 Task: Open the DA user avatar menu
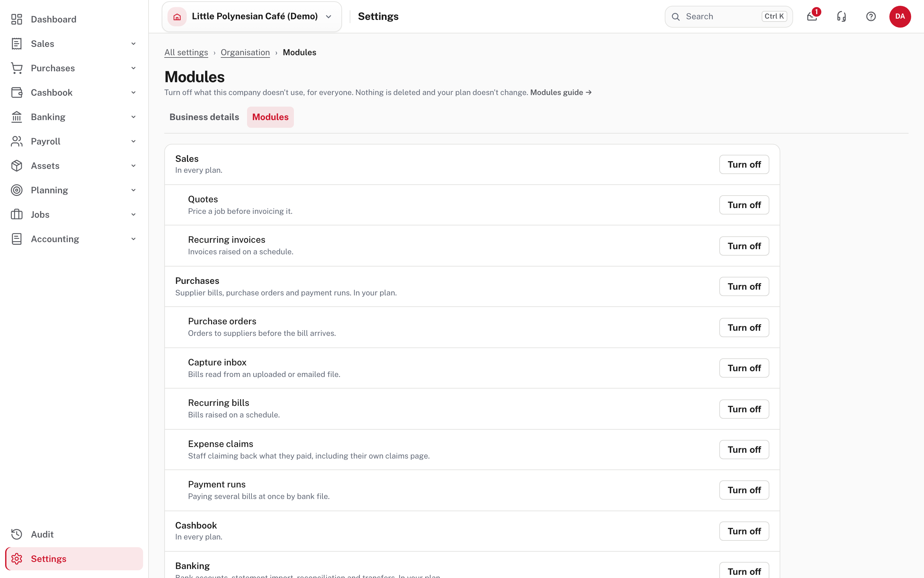click(x=900, y=16)
